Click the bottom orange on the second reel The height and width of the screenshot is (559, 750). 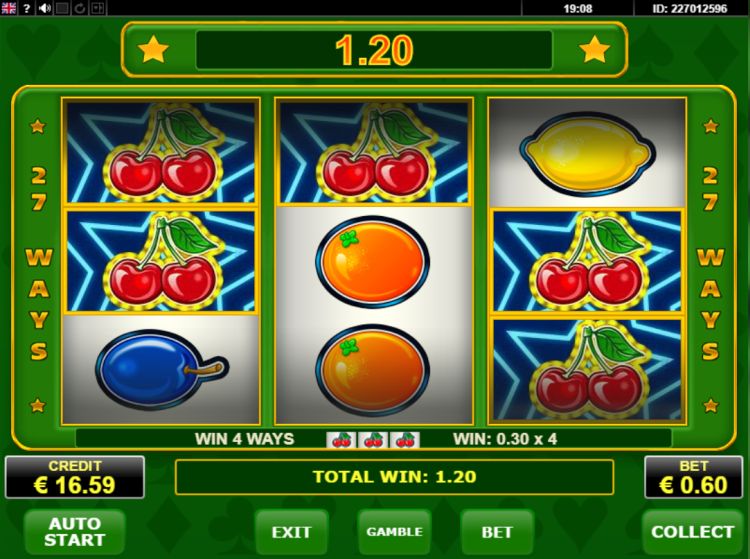click(373, 370)
